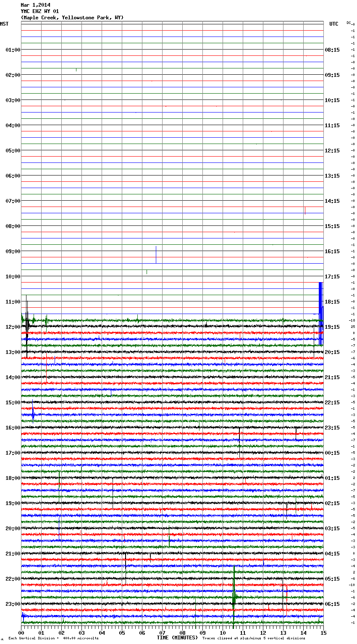Click the red spike on the 07:15 MST trace
The width and height of the screenshot is (357, 644).
(x=305, y=210)
